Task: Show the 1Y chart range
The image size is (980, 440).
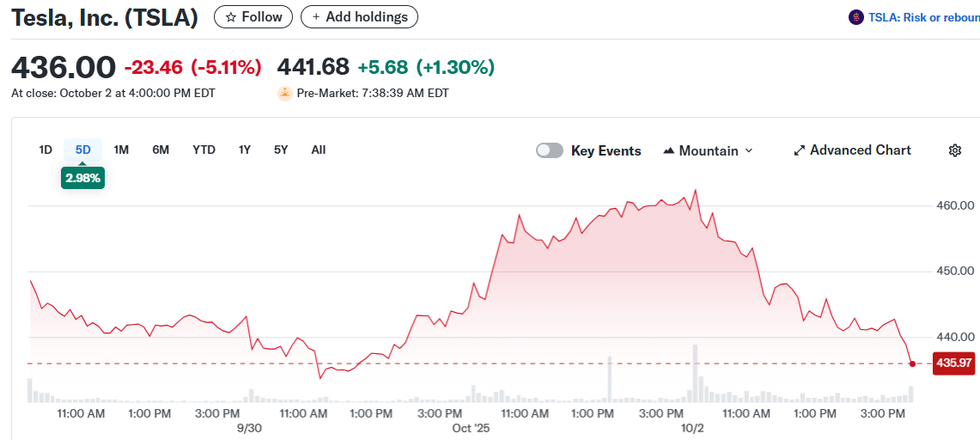Action: [x=245, y=150]
